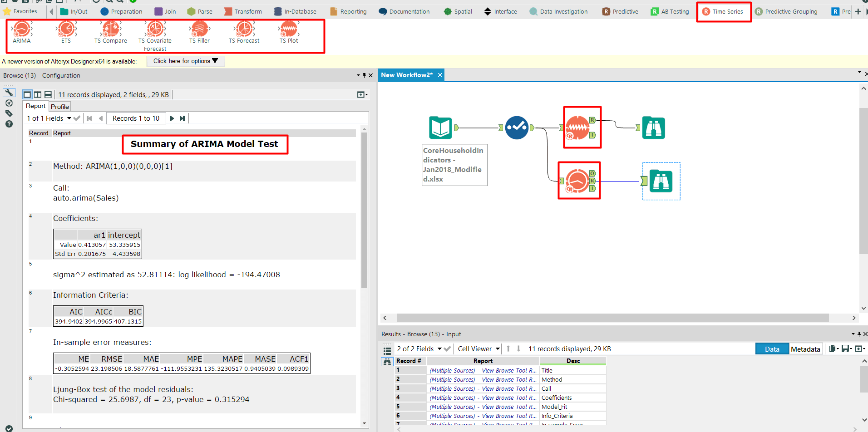Click the Input Data book node on canvas
This screenshot has height=432, width=868.
coord(440,128)
